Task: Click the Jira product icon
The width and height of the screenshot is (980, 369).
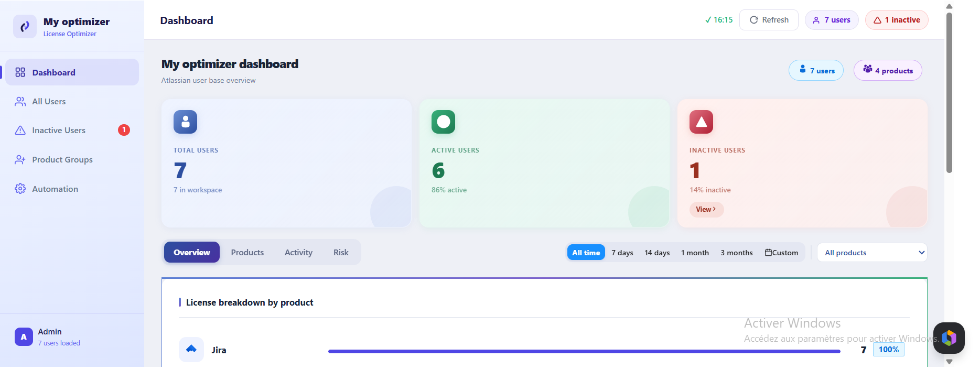Action: click(x=191, y=350)
